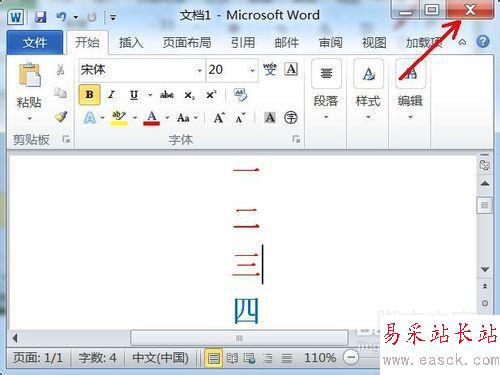Open the 审阅 (Review) tab
This screenshot has width=500, height=375.
point(330,42)
